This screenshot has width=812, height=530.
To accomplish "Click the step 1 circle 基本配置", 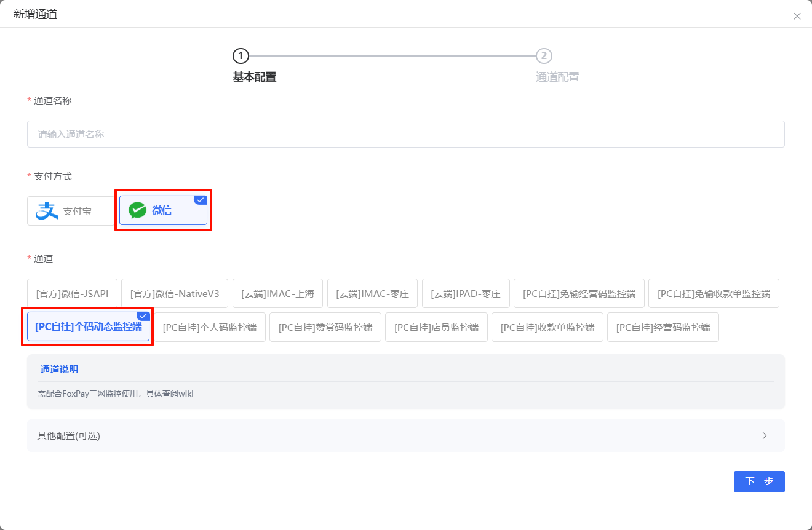I will [x=241, y=56].
